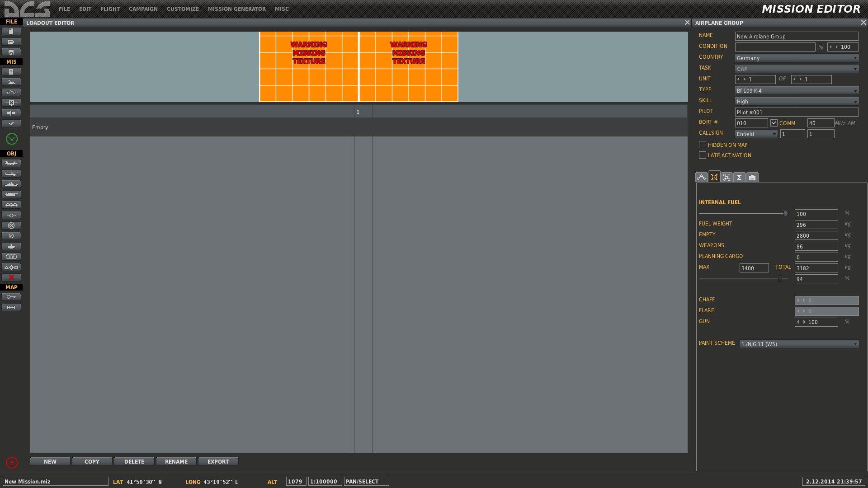The height and width of the screenshot is (488, 868).
Task: Click the new mission file icon
Action: (x=11, y=31)
